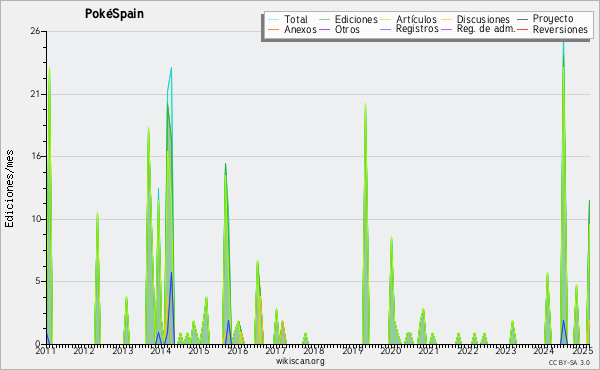Click the cyan Total legend line swatch
The width and height of the screenshot is (600, 370).
pos(273,19)
